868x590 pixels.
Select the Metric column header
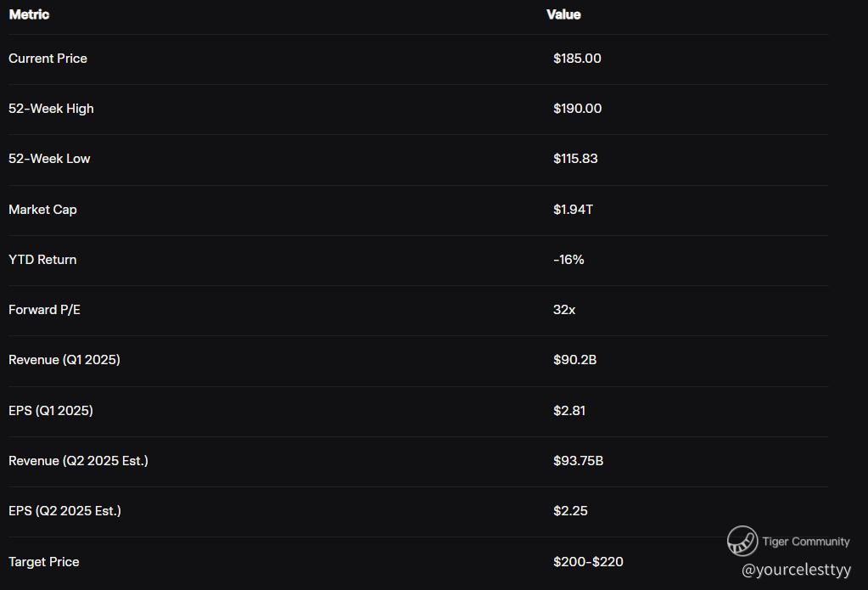pos(29,14)
